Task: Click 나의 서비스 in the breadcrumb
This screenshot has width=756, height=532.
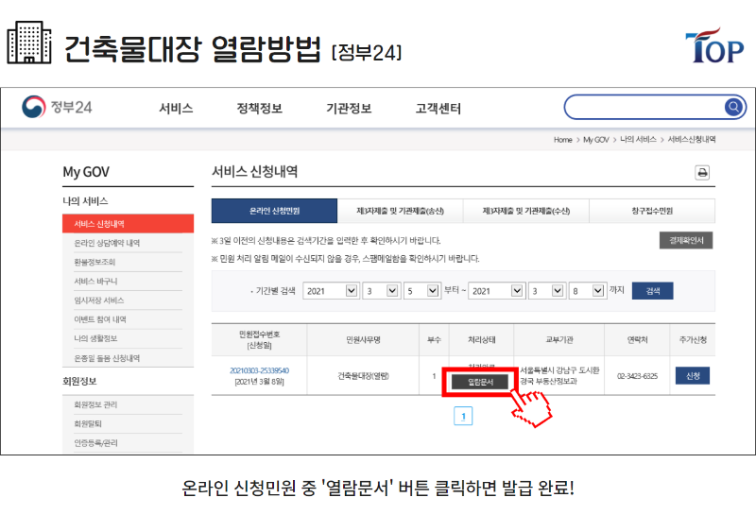Action: click(638, 140)
